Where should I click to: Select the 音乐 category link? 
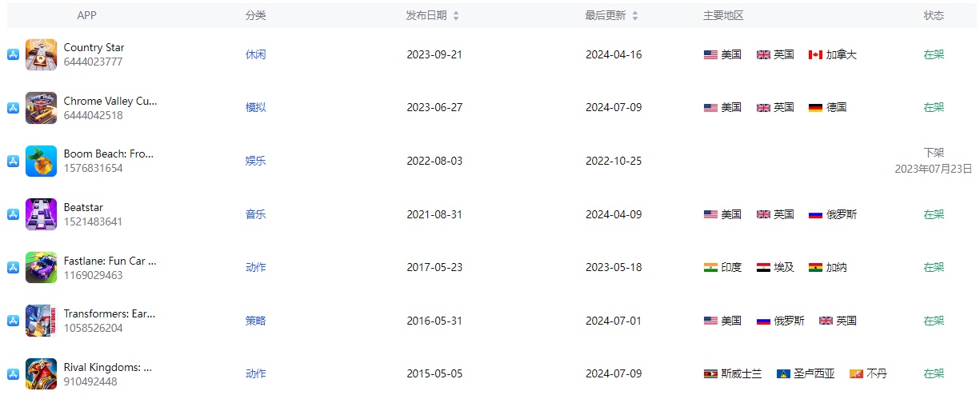pos(255,214)
